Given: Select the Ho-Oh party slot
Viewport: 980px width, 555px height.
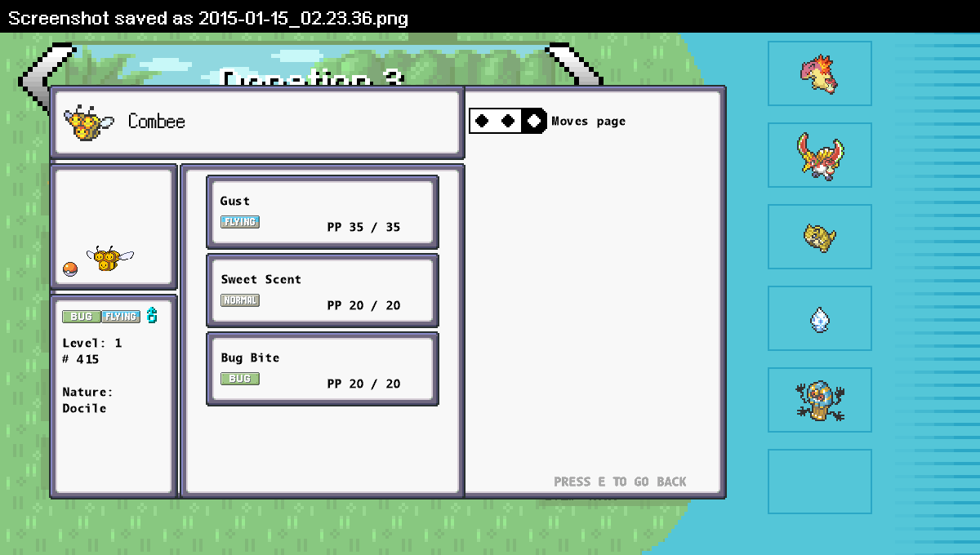Looking at the screenshot, I should point(819,155).
